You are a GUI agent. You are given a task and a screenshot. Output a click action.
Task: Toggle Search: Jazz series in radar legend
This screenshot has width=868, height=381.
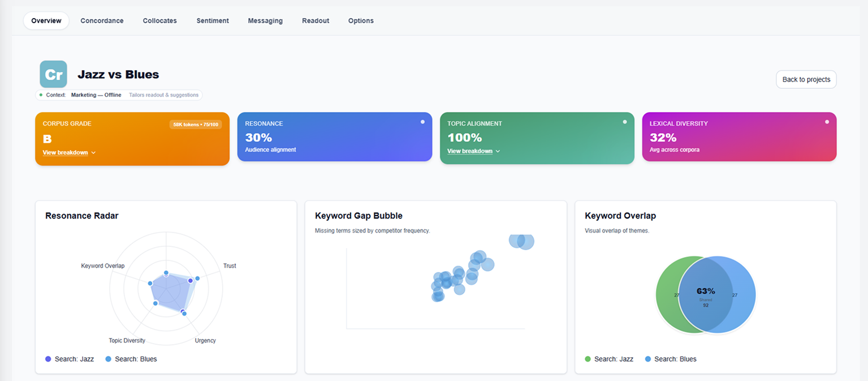click(x=70, y=359)
